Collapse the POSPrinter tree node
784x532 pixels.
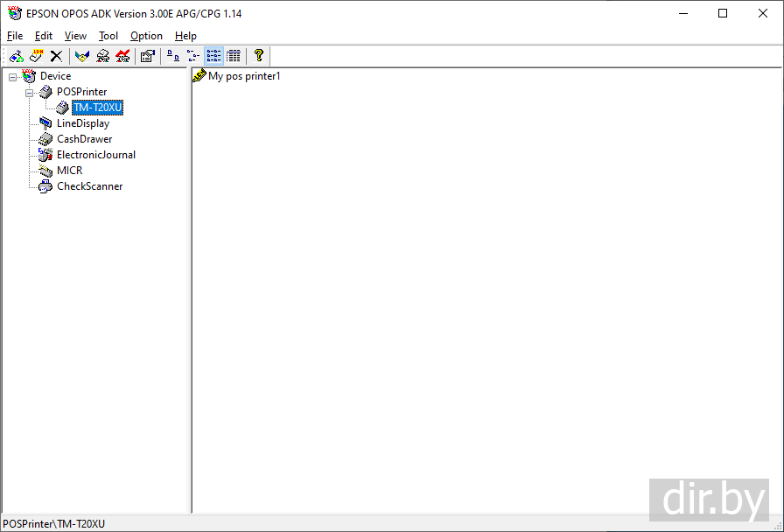pyautogui.click(x=30, y=93)
